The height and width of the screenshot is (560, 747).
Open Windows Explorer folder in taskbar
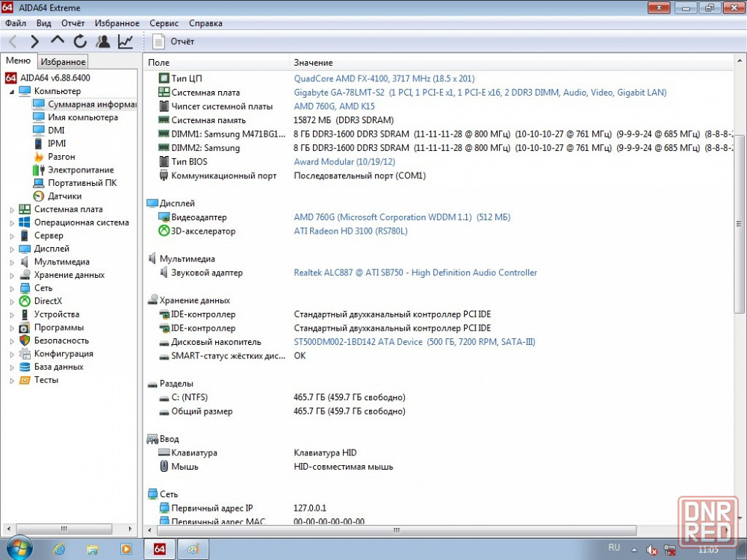[92, 549]
